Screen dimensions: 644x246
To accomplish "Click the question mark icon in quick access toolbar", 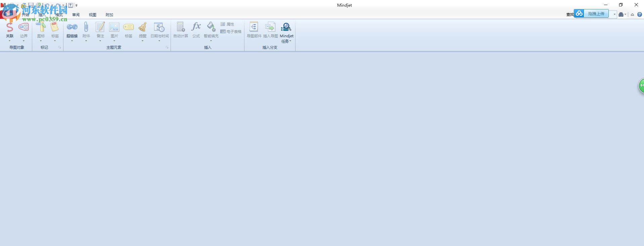I will click(71, 5).
